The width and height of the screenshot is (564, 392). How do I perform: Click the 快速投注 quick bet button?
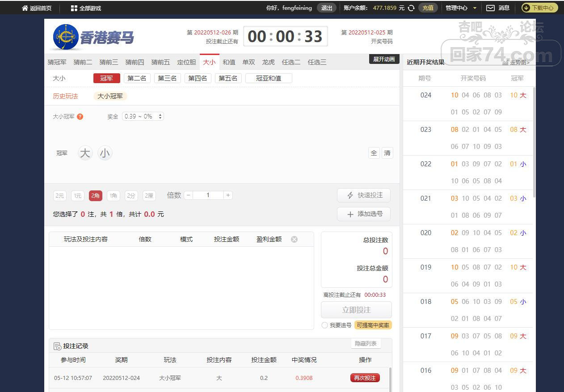coord(364,195)
